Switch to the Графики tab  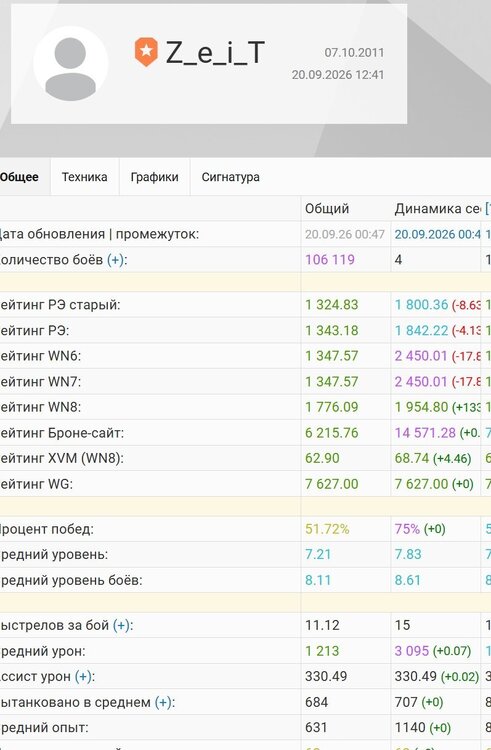pyautogui.click(x=154, y=177)
